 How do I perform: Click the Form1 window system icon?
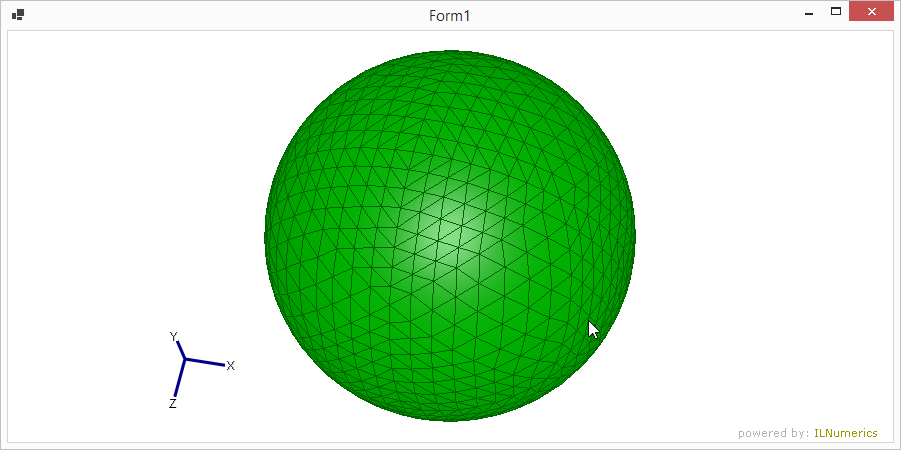(x=18, y=15)
